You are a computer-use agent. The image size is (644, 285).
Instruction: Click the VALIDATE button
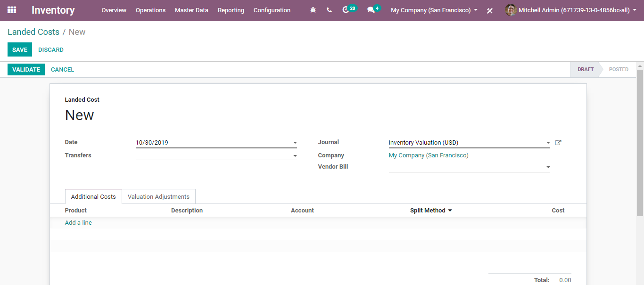[x=26, y=69]
